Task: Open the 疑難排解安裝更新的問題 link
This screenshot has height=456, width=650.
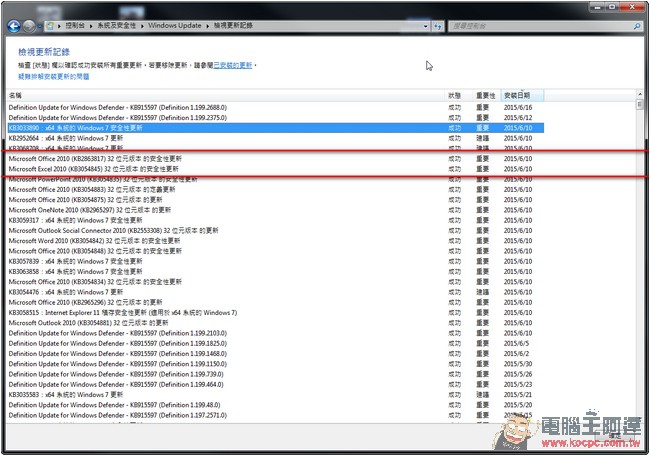Action: click(53, 76)
